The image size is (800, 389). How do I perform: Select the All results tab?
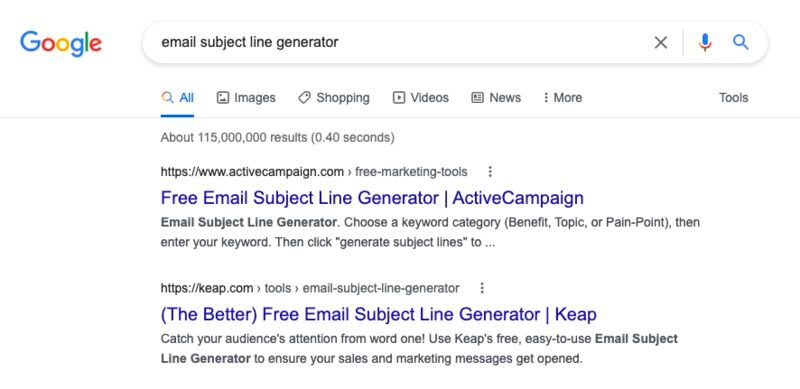click(178, 98)
